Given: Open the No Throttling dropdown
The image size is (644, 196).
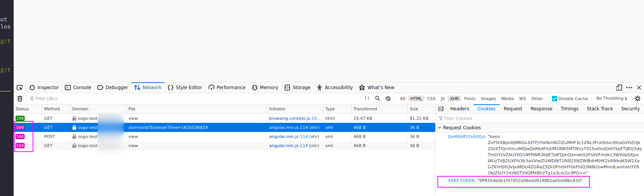Looking at the screenshot, I should click(x=611, y=99).
